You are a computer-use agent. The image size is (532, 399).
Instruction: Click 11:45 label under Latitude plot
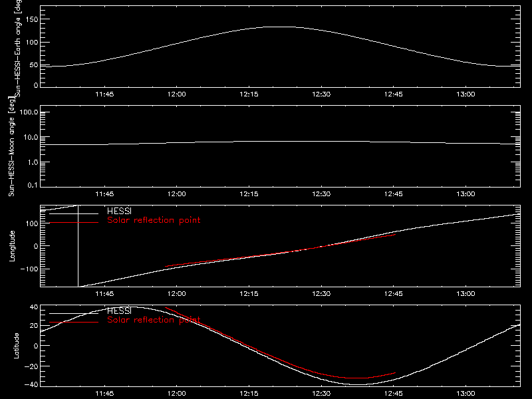tap(104, 394)
